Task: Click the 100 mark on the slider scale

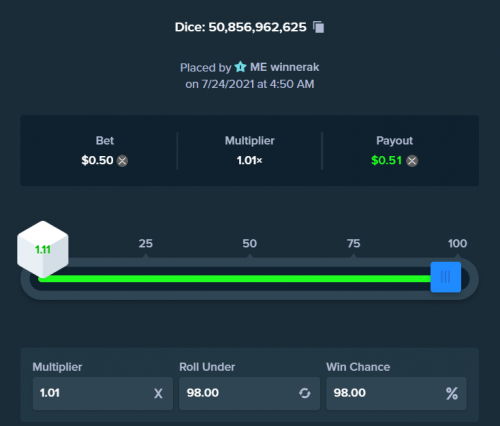Action: pos(457,243)
